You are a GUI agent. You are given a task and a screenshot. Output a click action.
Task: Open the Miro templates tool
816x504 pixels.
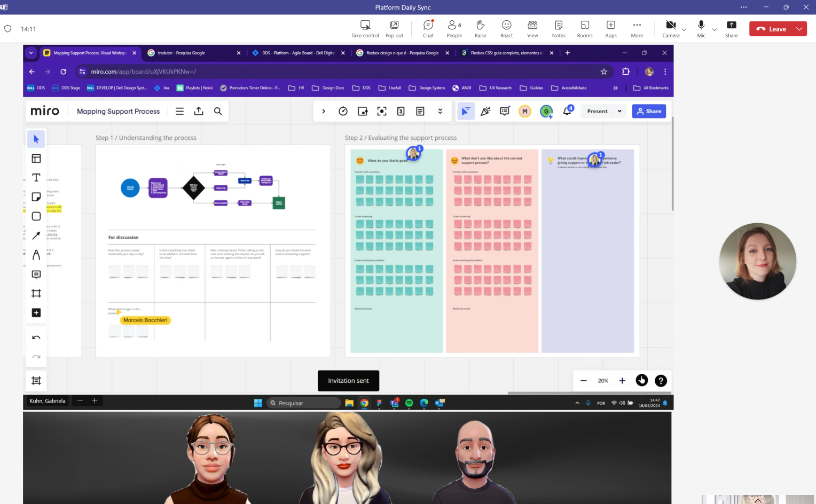tap(36, 159)
